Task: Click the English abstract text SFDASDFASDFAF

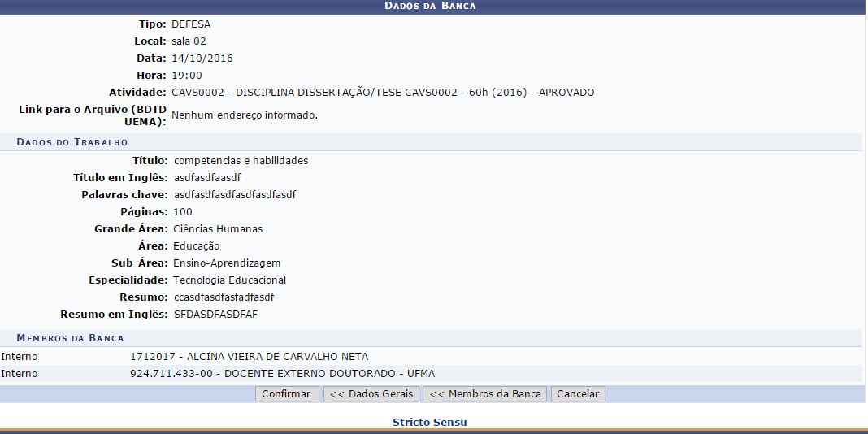Action: click(215, 315)
